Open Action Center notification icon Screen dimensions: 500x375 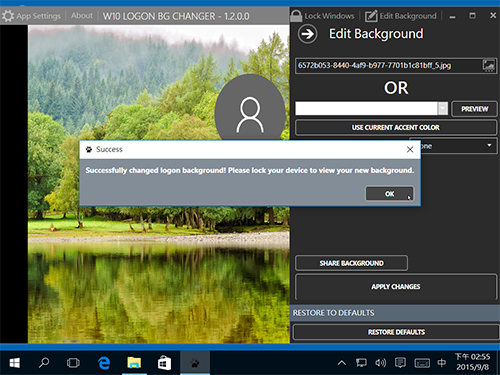[400, 363]
